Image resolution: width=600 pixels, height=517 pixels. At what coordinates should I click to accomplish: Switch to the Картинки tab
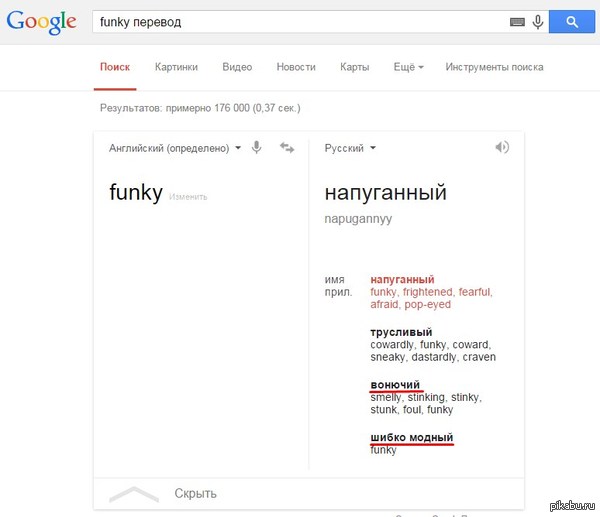pyautogui.click(x=176, y=67)
